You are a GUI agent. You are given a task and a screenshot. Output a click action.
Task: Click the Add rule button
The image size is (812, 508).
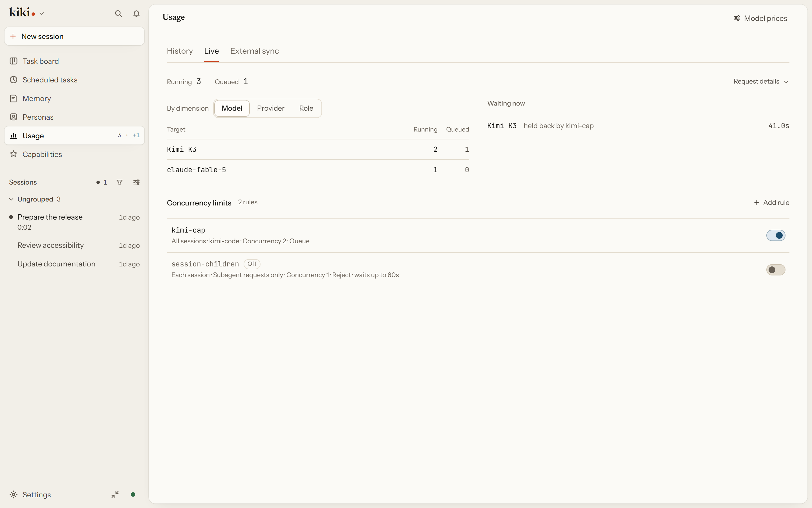[771, 203]
